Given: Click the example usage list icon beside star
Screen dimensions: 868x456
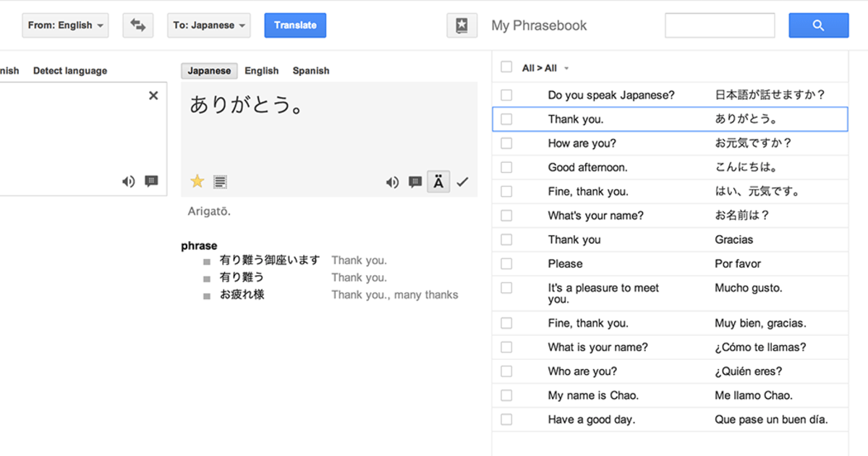Looking at the screenshot, I should 220,182.
